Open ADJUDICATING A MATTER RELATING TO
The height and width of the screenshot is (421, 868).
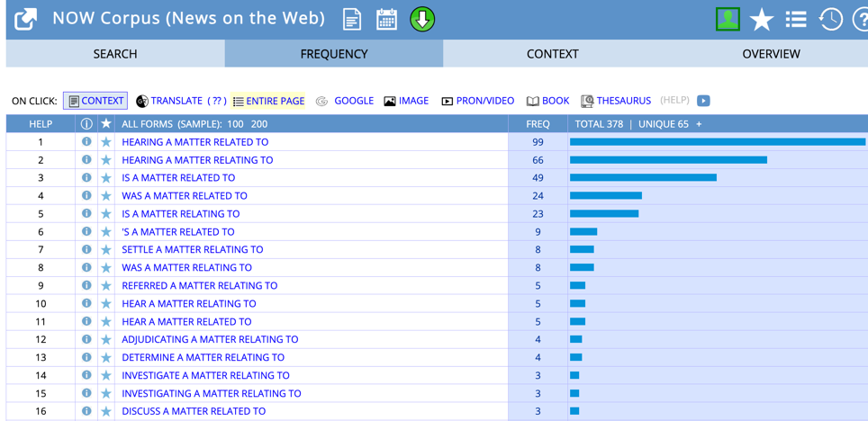(x=210, y=340)
